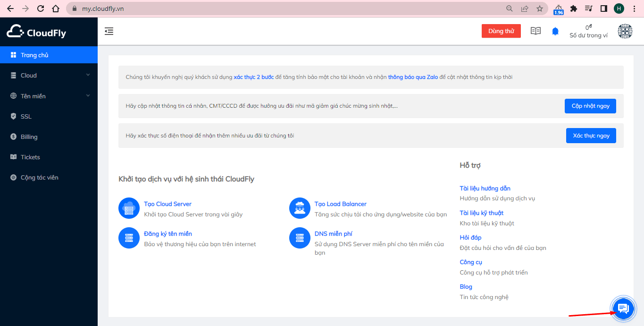Open the xác thực 2 bước link
The height and width of the screenshot is (326, 644).
[x=254, y=77]
